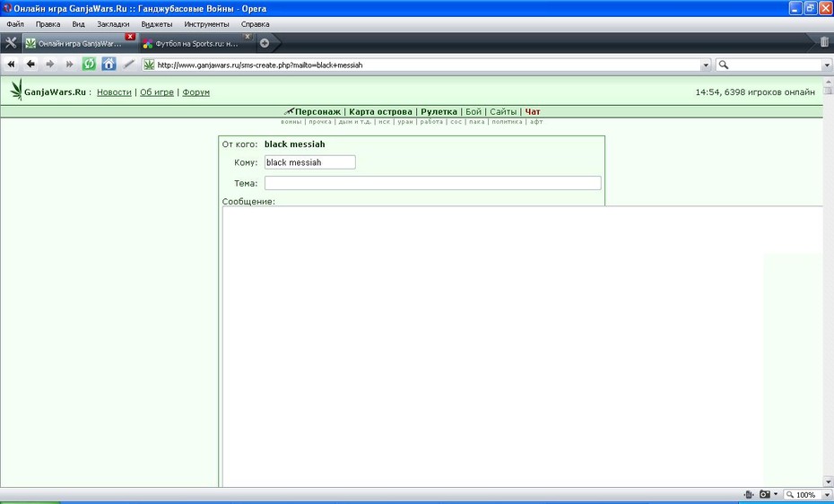The width and height of the screenshot is (834, 504).
Task: Click the работа sublink
Action: 431,122
